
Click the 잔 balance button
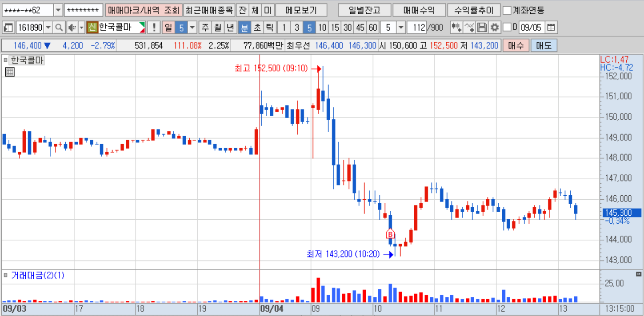242,10
